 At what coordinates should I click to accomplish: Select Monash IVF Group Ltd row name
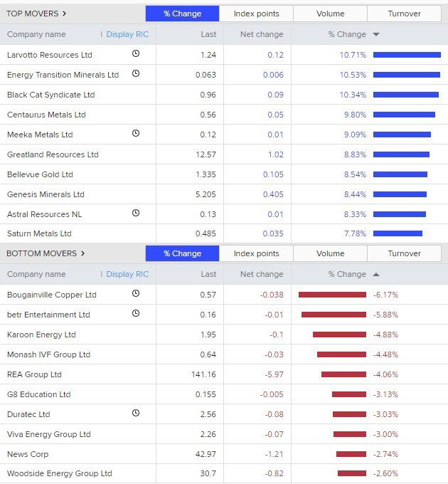pyautogui.click(x=49, y=354)
